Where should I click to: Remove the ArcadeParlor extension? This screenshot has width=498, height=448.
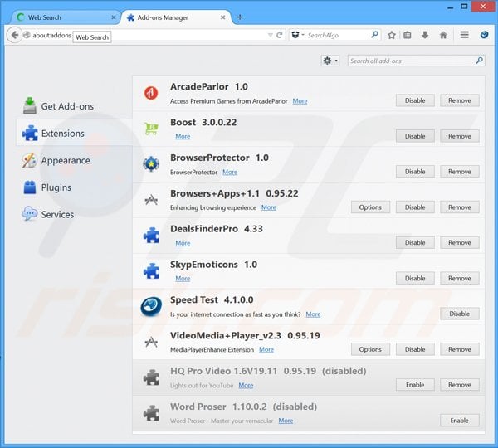(460, 100)
